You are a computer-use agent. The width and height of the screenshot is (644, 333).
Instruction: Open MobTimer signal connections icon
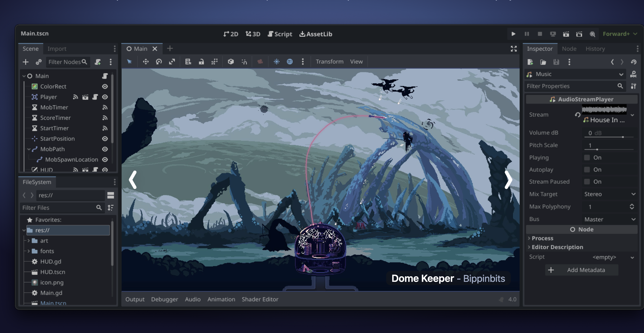[105, 107]
